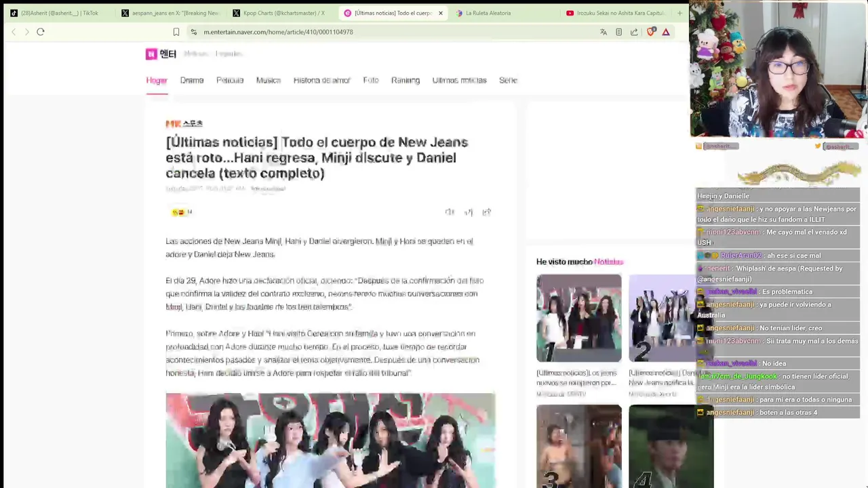Open the Drama section

click(x=192, y=80)
